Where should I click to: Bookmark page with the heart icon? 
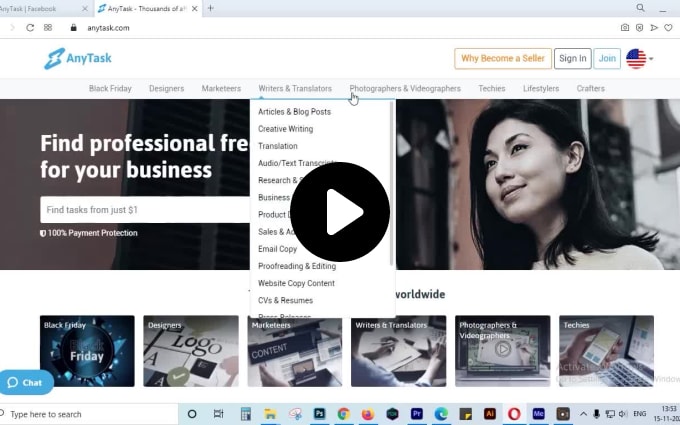coord(668,28)
